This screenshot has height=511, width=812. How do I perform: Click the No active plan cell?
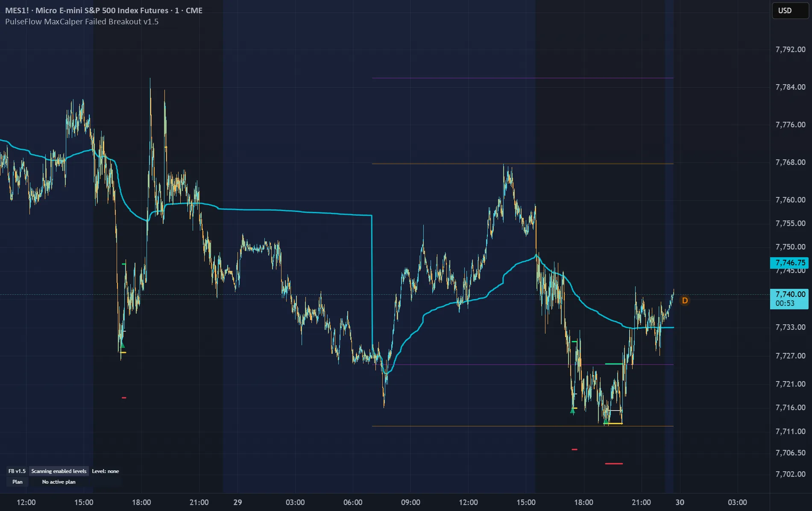click(x=59, y=482)
